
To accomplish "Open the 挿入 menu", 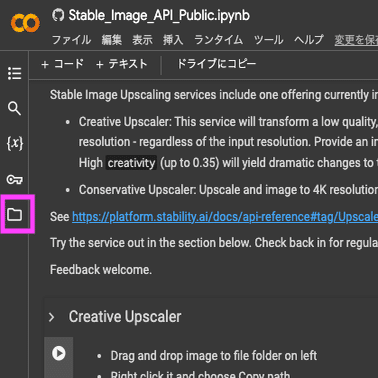I will point(173,40).
